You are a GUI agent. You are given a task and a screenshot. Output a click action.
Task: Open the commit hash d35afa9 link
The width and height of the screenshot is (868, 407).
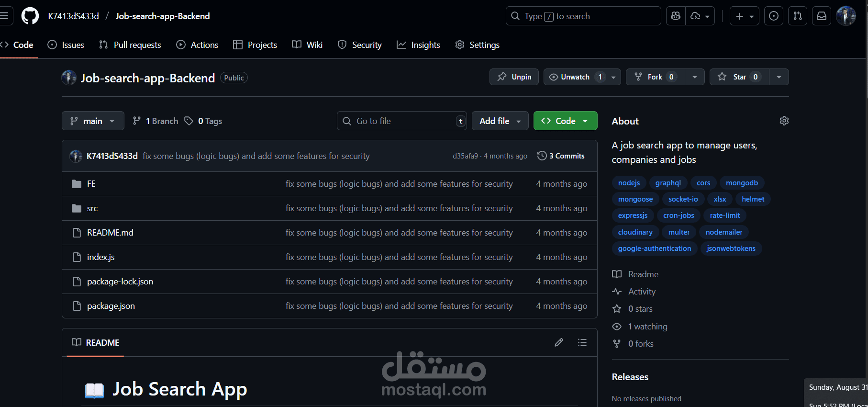point(465,156)
